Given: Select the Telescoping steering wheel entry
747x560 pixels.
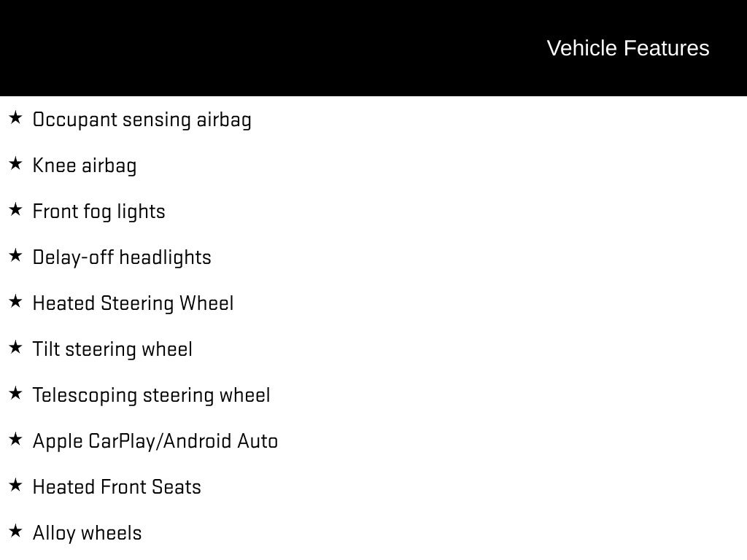Looking at the screenshot, I should coord(151,395).
